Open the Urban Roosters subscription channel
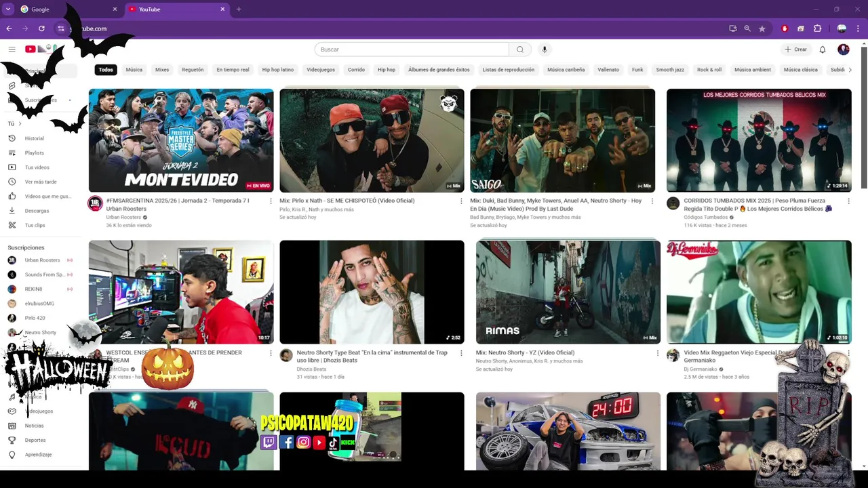Image resolution: width=868 pixels, height=488 pixels. tap(41, 260)
